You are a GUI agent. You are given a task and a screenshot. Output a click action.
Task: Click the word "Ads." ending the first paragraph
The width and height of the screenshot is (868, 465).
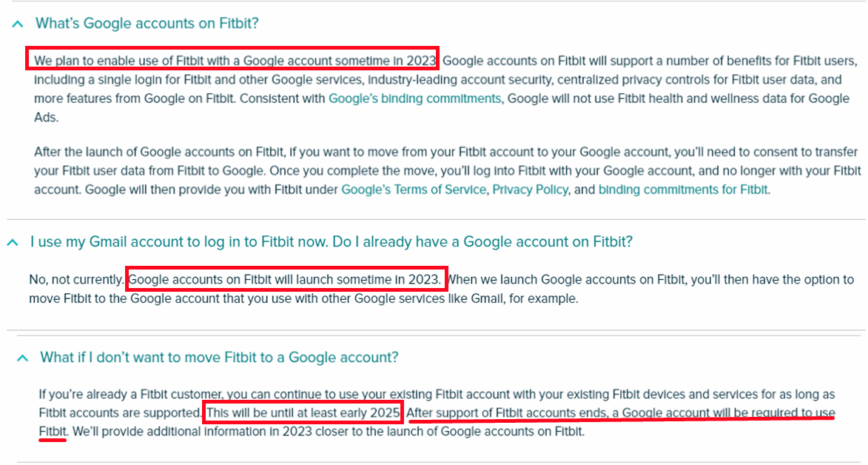(46, 118)
